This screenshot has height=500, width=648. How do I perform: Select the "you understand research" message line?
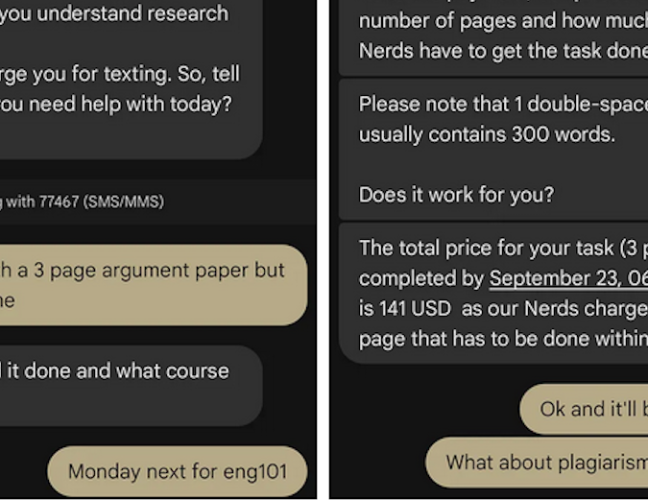pos(115,14)
